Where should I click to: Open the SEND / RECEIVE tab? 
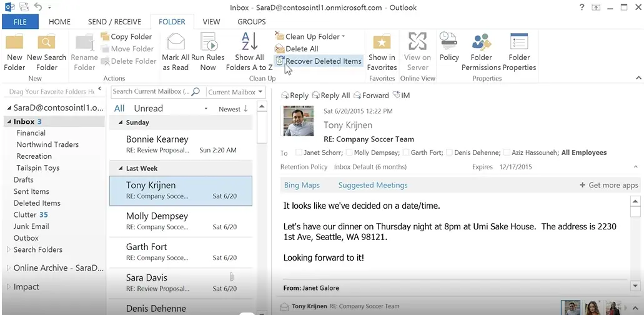click(114, 22)
